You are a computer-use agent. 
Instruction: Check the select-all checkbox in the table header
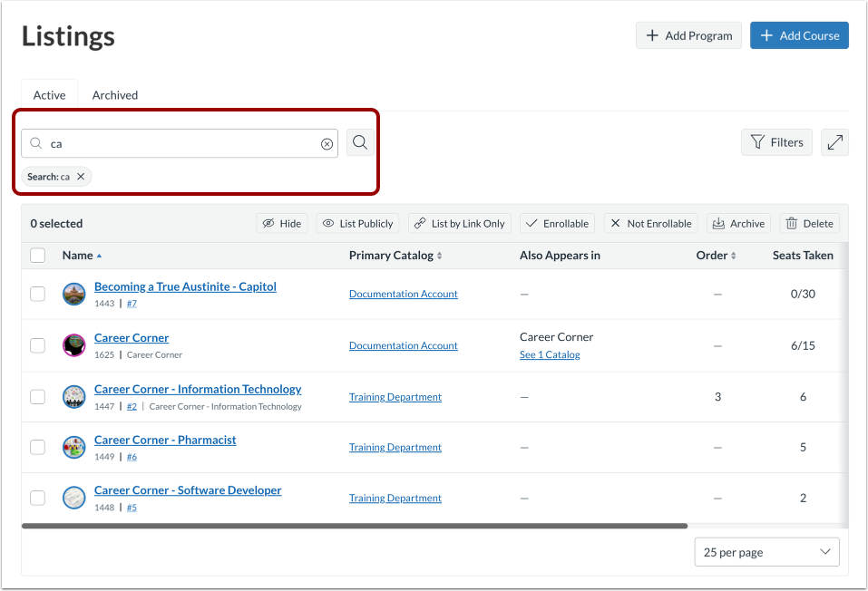37,255
